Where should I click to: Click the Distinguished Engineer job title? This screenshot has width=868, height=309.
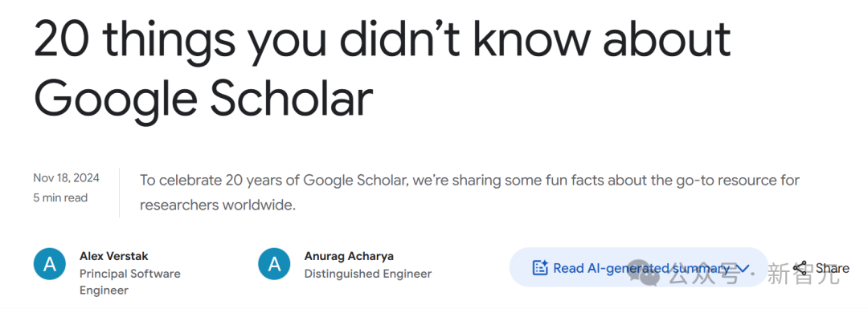pyautogui.click(x=368, y=274)
